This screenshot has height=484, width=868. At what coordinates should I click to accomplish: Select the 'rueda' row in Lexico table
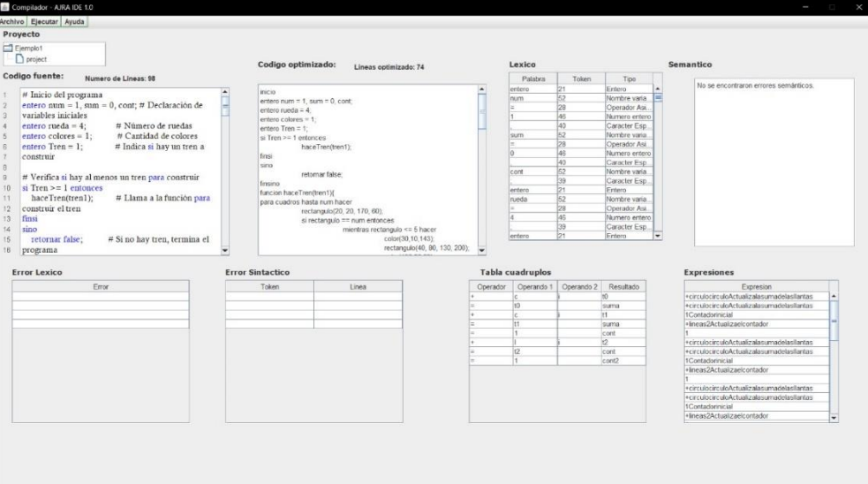[581, 199]
